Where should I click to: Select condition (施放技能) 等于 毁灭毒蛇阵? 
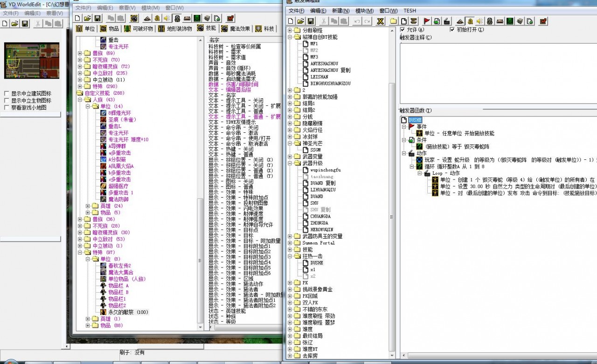point(457,146)
